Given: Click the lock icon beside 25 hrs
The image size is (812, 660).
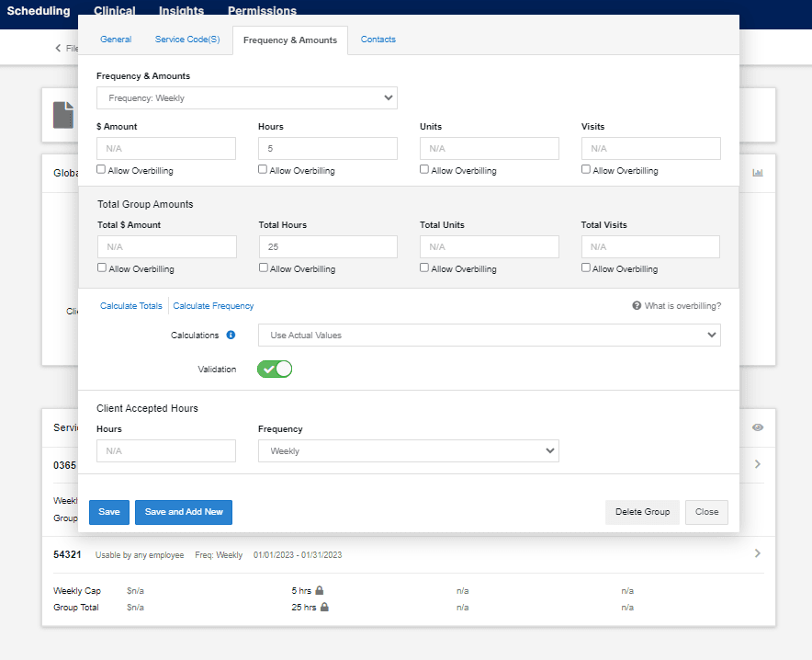Looking at the screenshot, I should 324,607.
